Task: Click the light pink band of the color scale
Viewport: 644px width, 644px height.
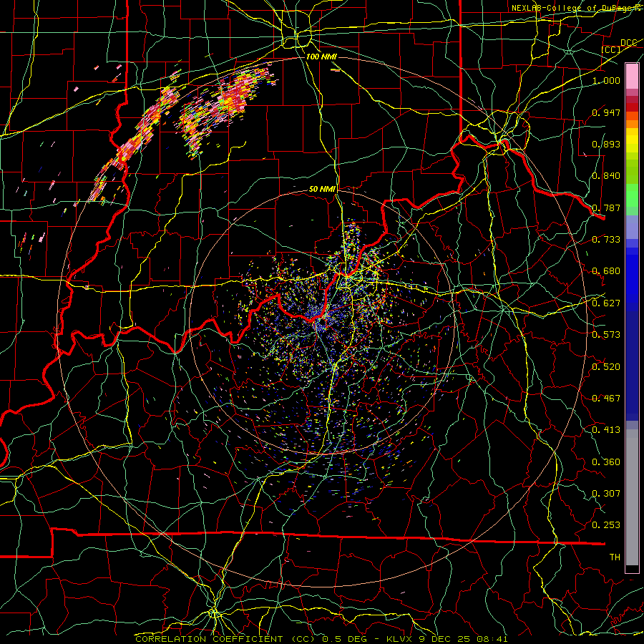Action: click(x=632, y=77)
